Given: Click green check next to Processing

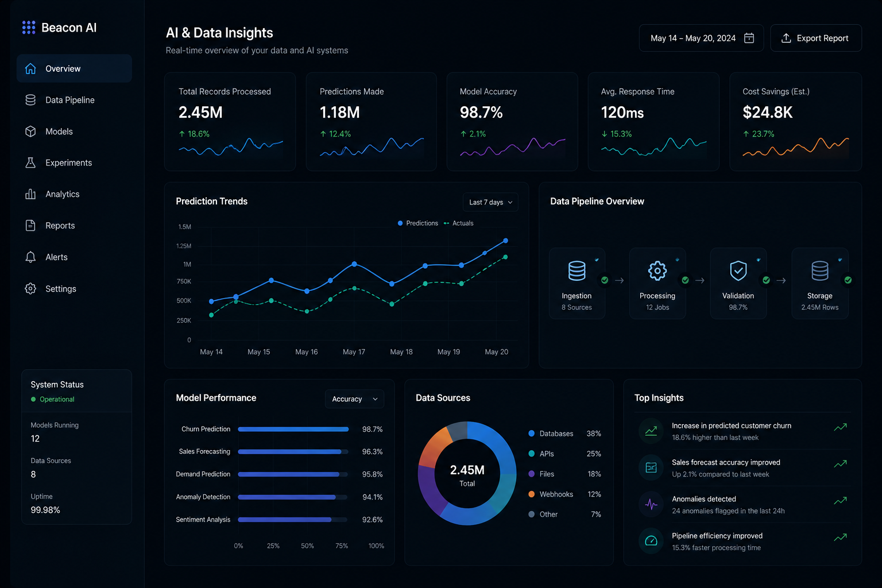Looking at the screenshot, I should coord(685,280).
